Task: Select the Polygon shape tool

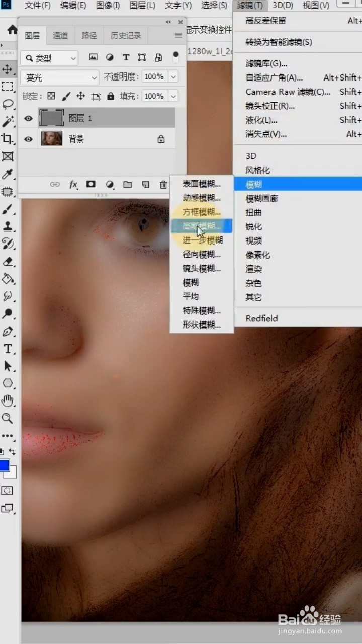Action: click(7, 383)
